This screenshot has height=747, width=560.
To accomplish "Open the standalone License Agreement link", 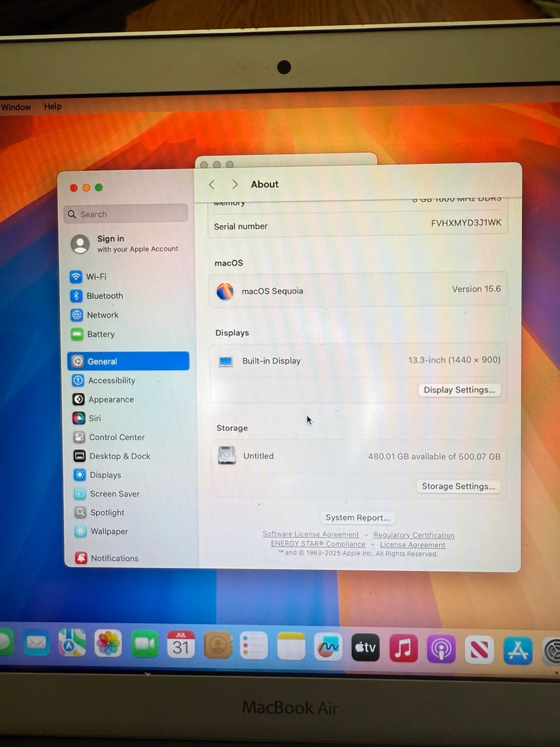I will 412,545.
